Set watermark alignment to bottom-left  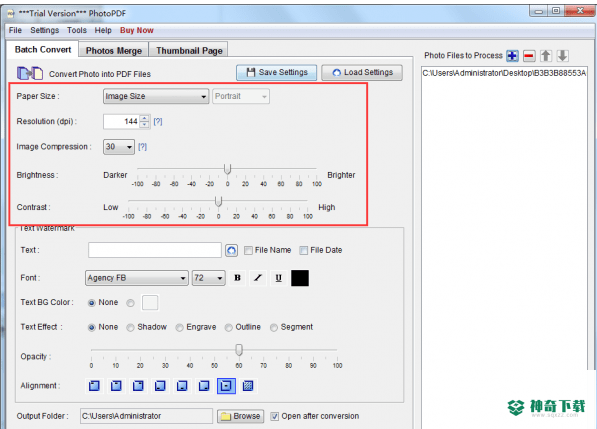(x=160, y=386)
